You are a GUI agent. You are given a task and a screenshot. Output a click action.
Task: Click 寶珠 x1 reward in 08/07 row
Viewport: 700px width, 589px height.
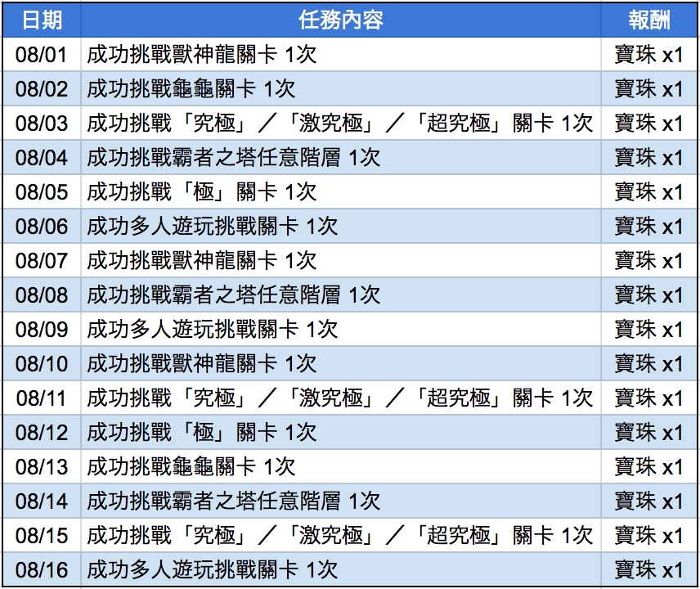click(648, 261)
